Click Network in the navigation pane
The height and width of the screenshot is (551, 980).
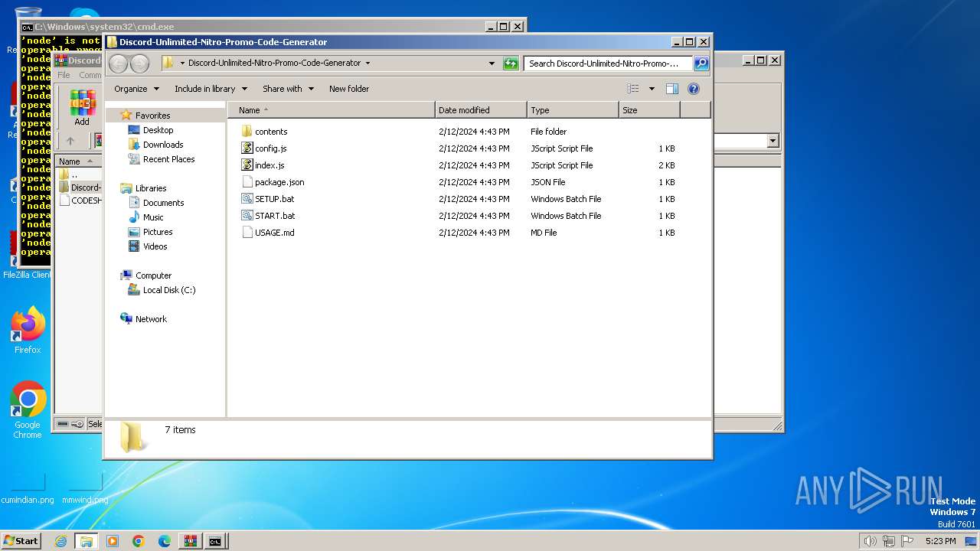coord(151,319)
